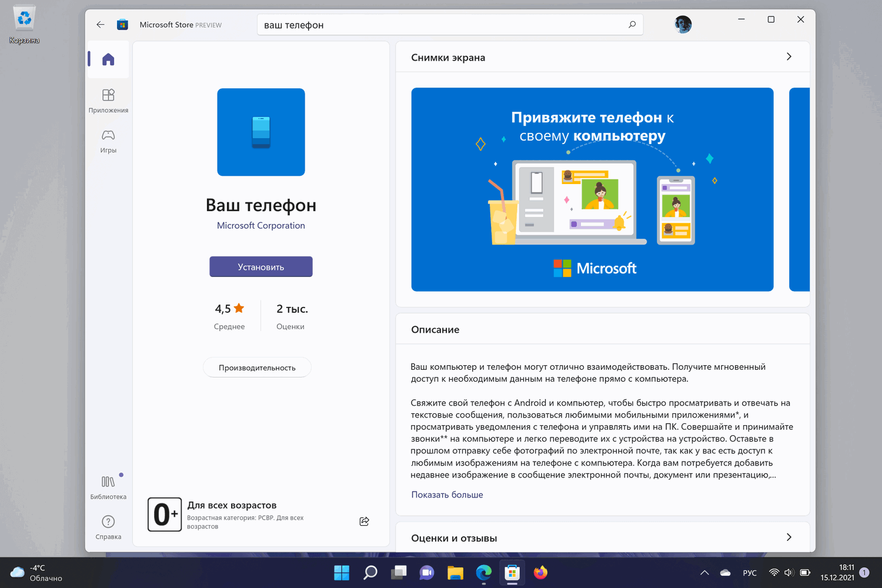
Task: Click the 4,5 average rating
Action: tap(229, 309)
